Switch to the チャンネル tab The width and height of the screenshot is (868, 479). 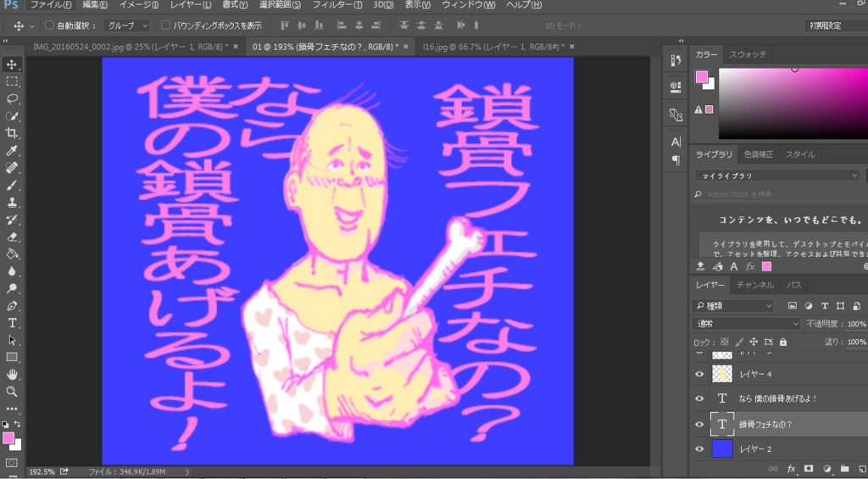point(754,285)
